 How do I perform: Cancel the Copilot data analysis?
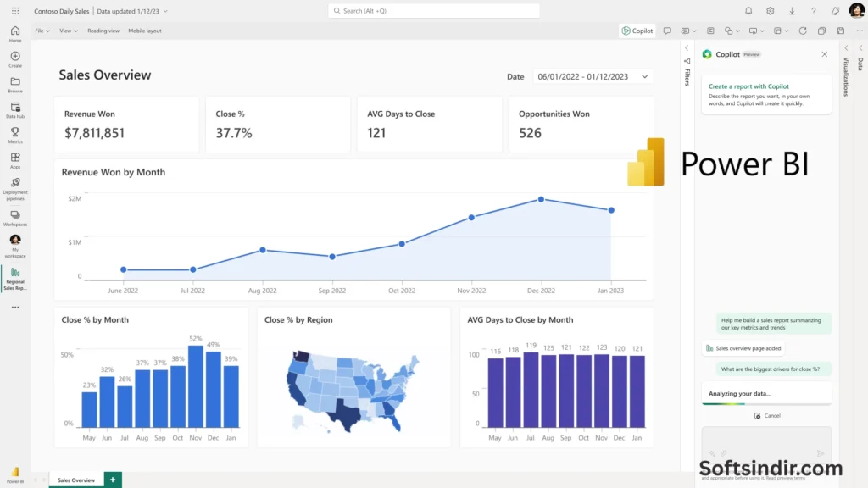coord(767,416)
